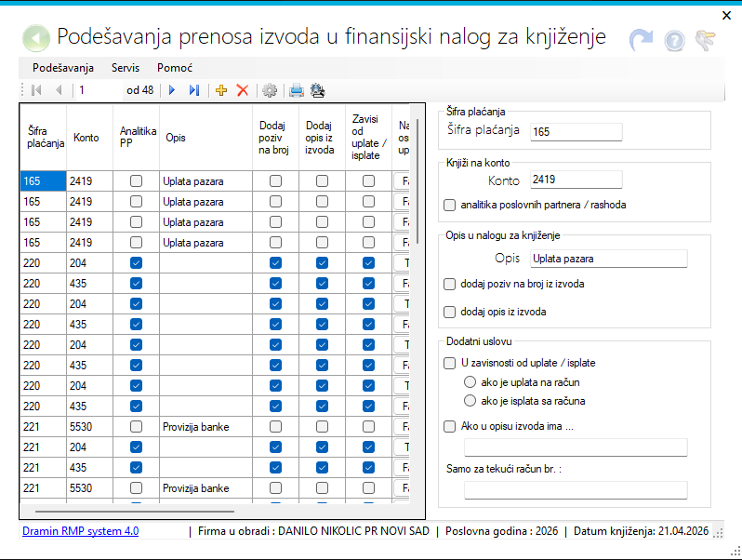Enable dodaj poziv na broj iz izvoda
742x560 pixels.
[x=449, y=284]
